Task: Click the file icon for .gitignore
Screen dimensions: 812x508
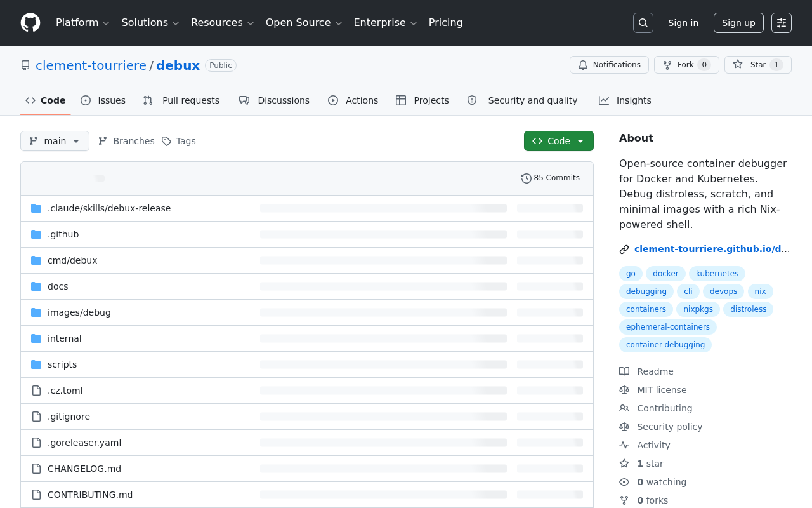Action: point(36,417)
